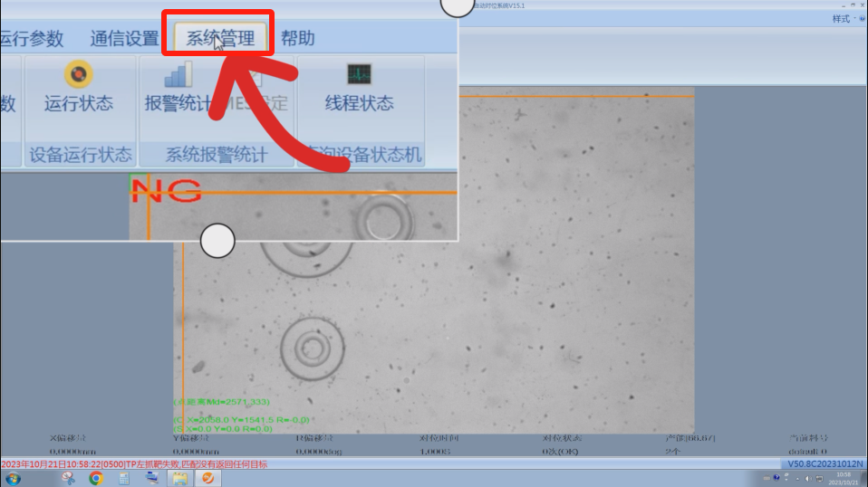The width and height of the screenshot is (868, 487).
Task: Open the 帮助 menu tab
Action: 297,38
